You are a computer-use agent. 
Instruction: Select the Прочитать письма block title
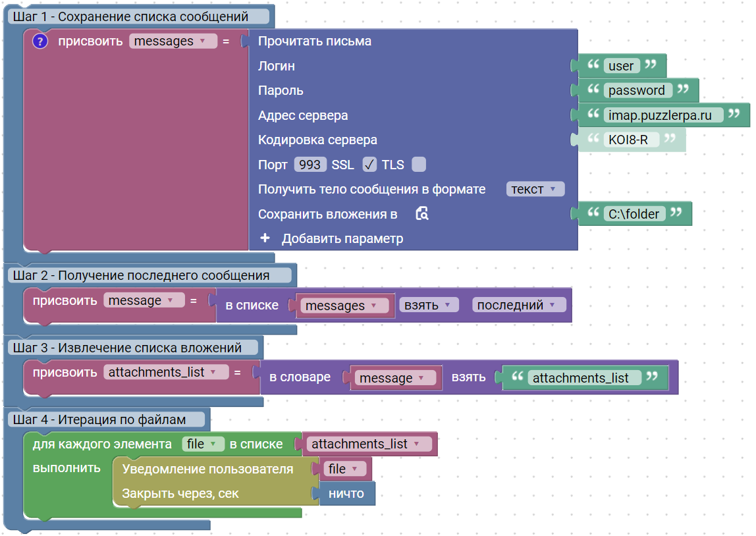point(314,41)
